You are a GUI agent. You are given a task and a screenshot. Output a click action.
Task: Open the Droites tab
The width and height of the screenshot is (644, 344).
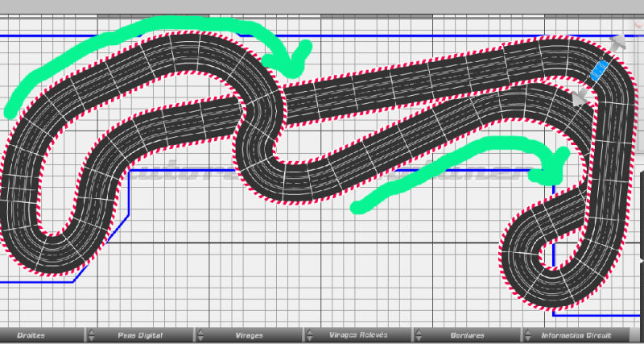coord(31,335)
